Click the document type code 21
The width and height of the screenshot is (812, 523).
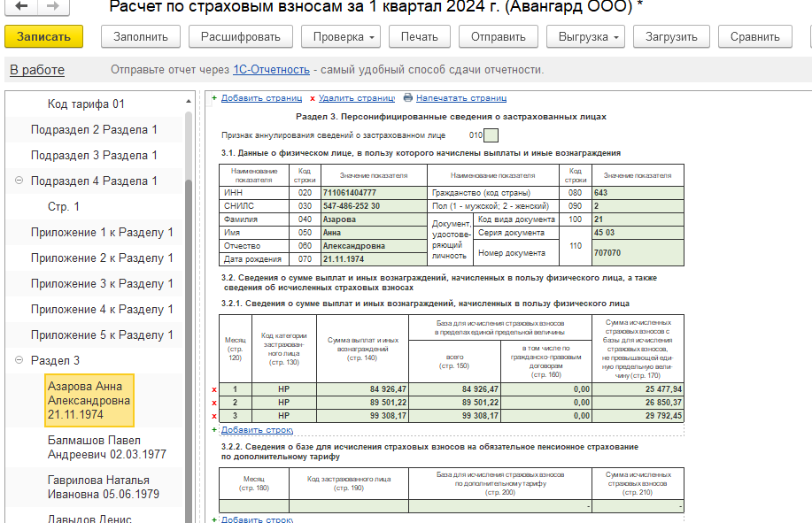(x=638, y=219)
